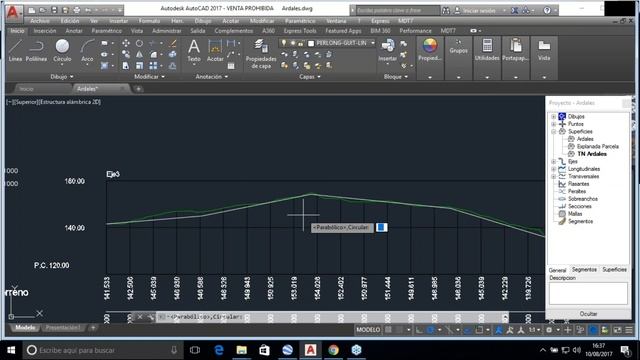
Task: Open the Archivo menu
Action: click(x=40, y=21)
